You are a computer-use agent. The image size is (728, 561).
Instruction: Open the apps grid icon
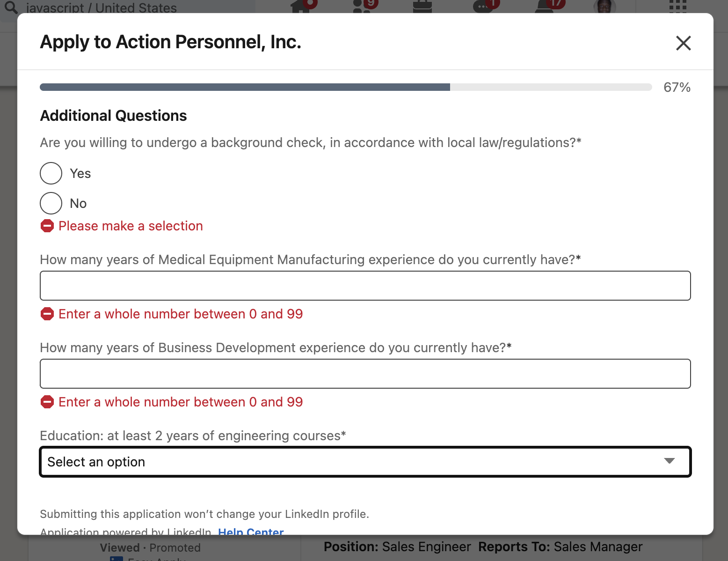click(677, 6)
